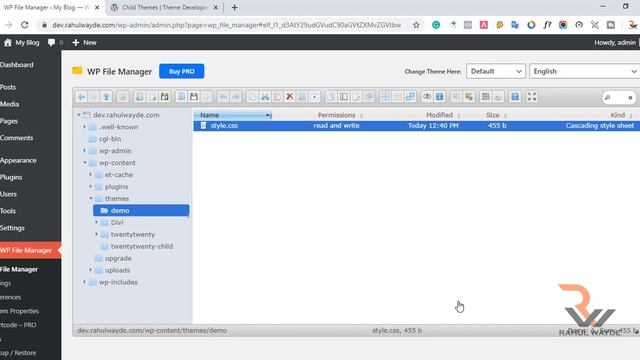The width and height of the screenshot is (640, 360).
Task: Collapse the themes folder arrow
Action: pyautogui.click(x=91, y=198)
